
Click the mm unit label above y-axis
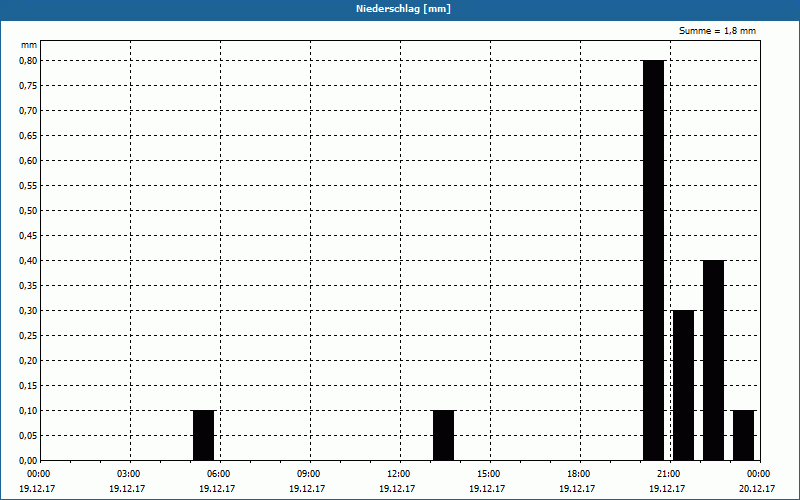[29, 45]
